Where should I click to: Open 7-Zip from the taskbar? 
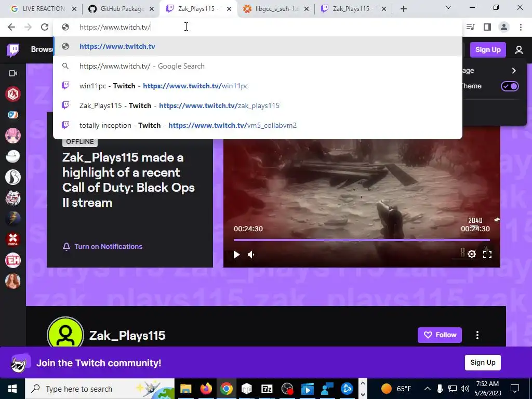point(267,389)
